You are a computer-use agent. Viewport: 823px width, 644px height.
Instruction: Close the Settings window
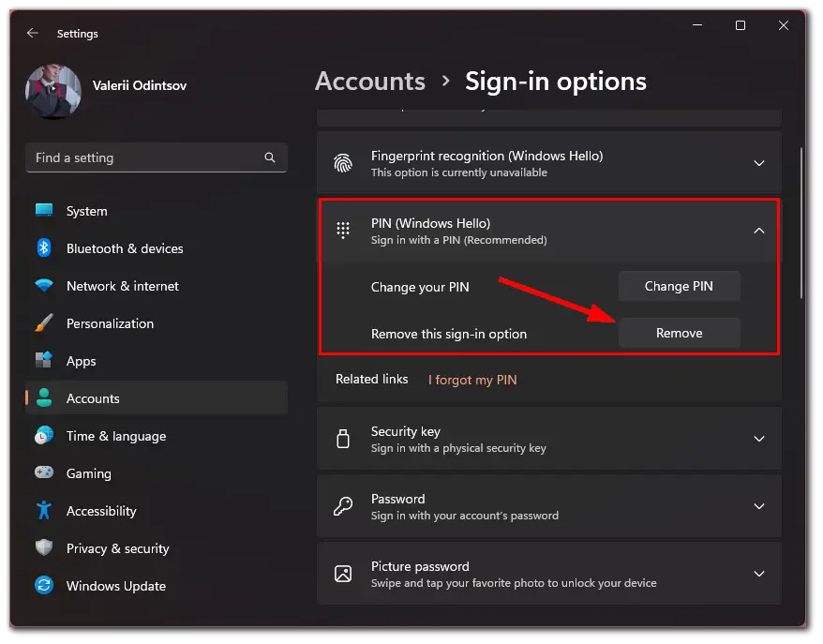coord(784,25)
